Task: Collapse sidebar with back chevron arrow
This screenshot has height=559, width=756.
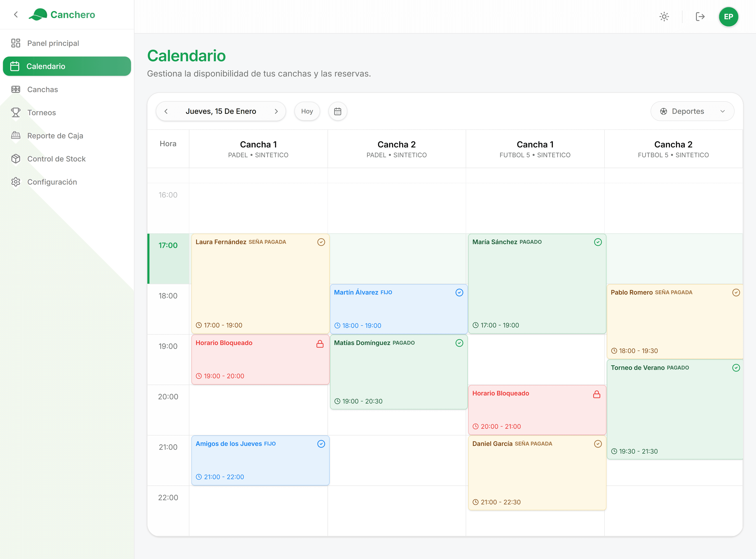Action: click(16, 15)
